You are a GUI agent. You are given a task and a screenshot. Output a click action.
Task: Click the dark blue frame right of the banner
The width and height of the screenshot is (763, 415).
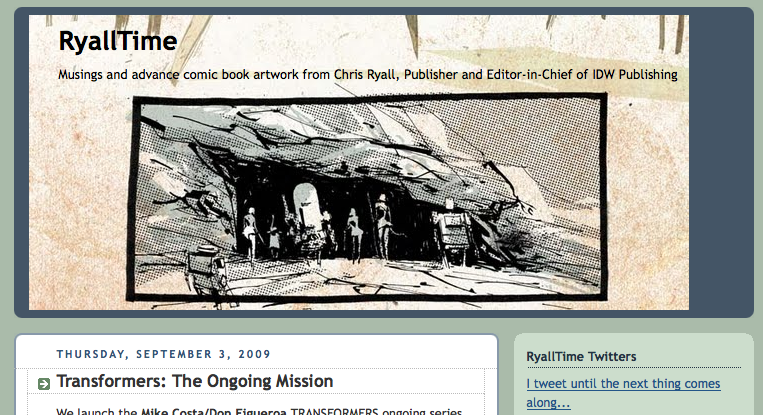tap(720, 162)
